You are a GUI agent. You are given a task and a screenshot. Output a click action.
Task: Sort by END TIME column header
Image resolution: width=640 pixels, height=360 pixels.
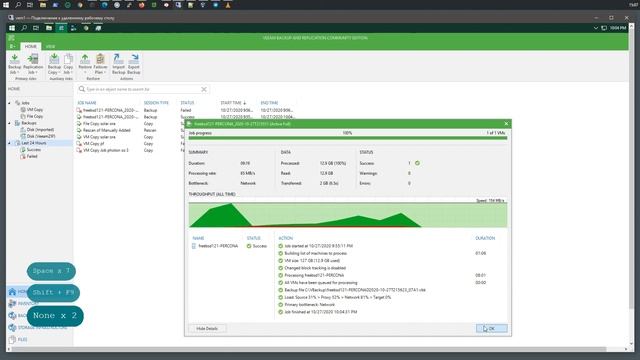(x=269, y=103)
